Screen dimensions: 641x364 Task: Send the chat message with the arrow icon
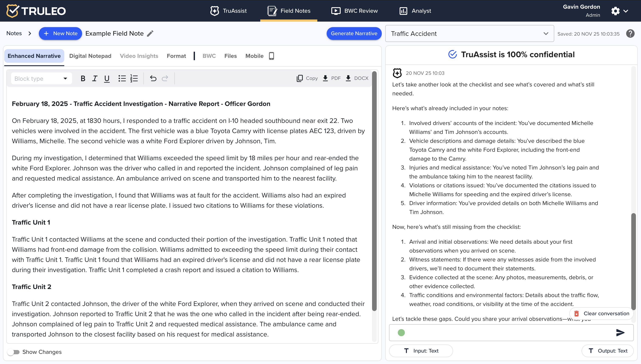(x=620, y=332)
